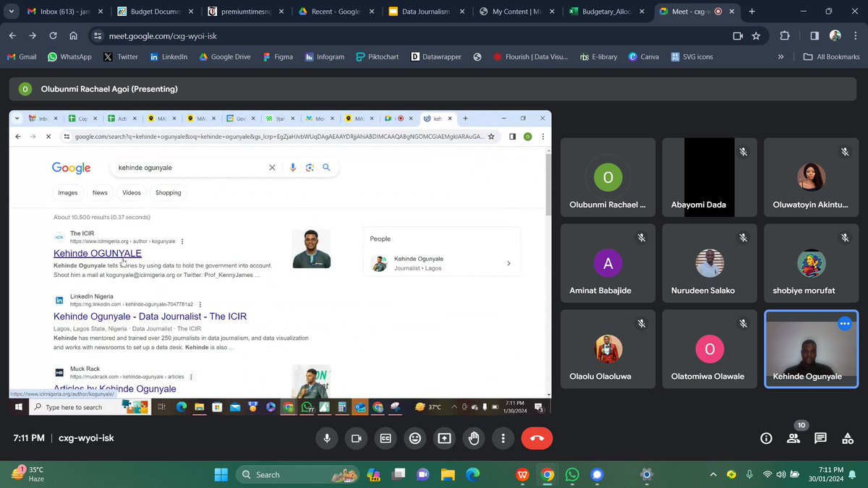
Task: Open Datawrapper bookmark
Action: (x=435, y=56)
